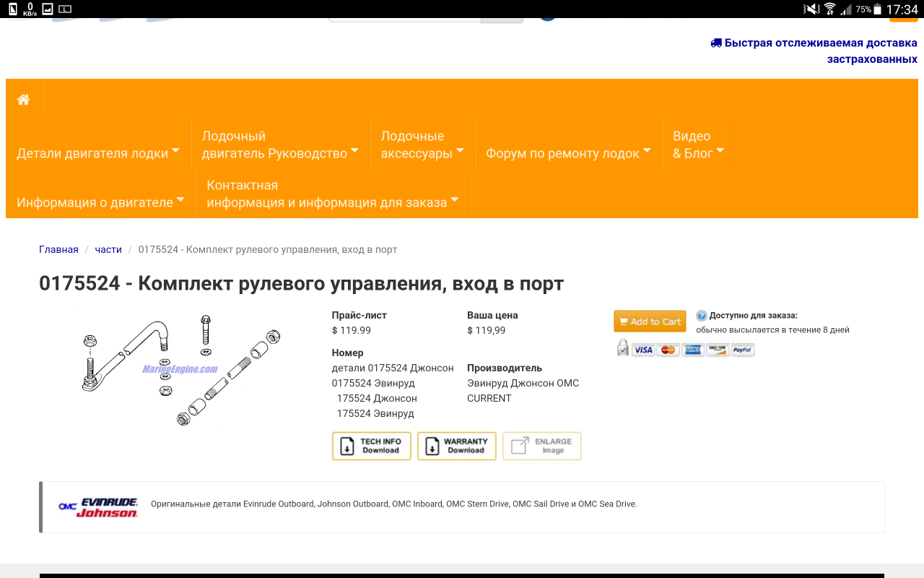Go to Главная breadcrumb link
The width and height of the screenshot is (924, 578).
(58, 249)
